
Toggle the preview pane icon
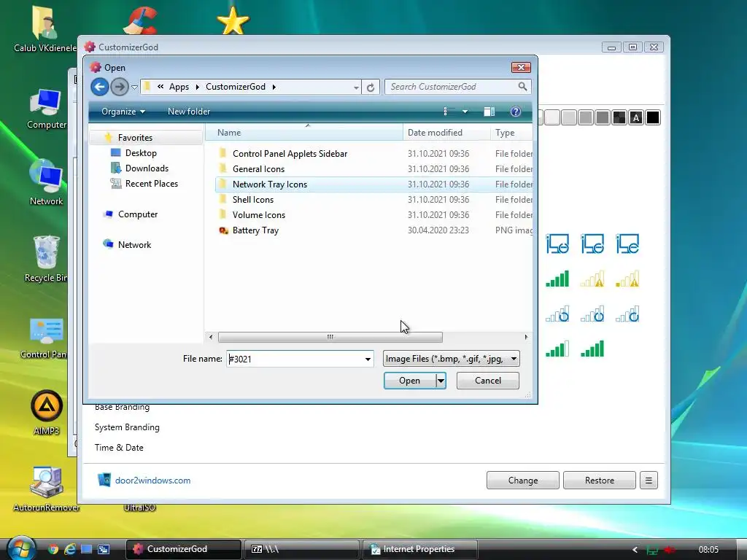coord(489,112)
